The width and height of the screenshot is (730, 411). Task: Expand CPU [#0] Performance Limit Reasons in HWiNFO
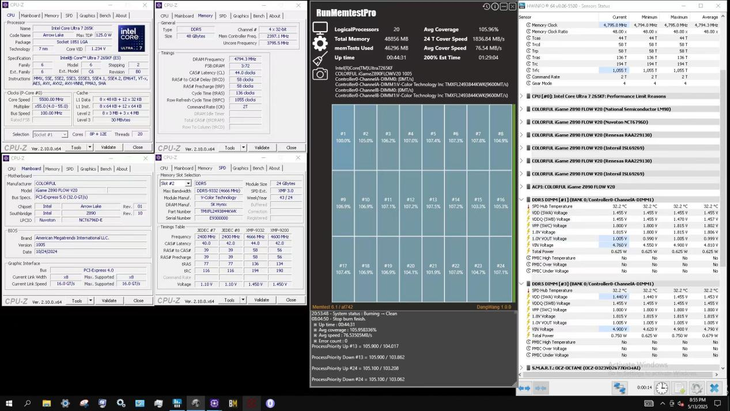coord(521,96)
